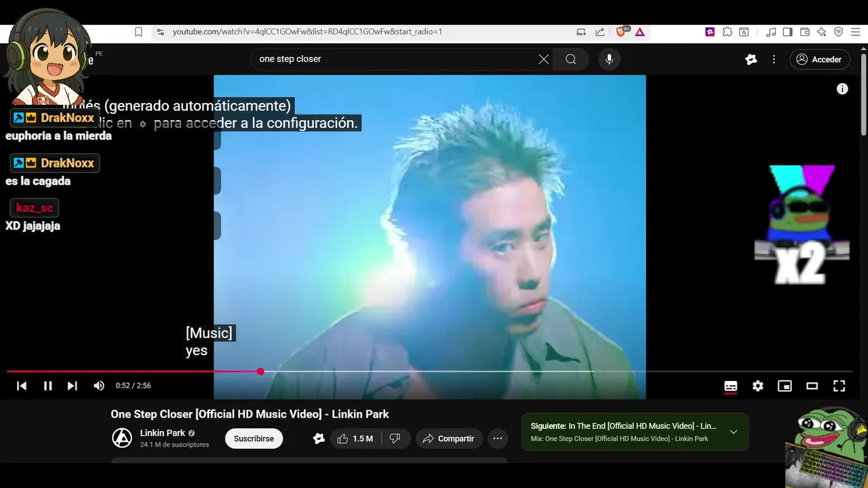
Task: Go to the previous video
Action: tap(22, 386)
